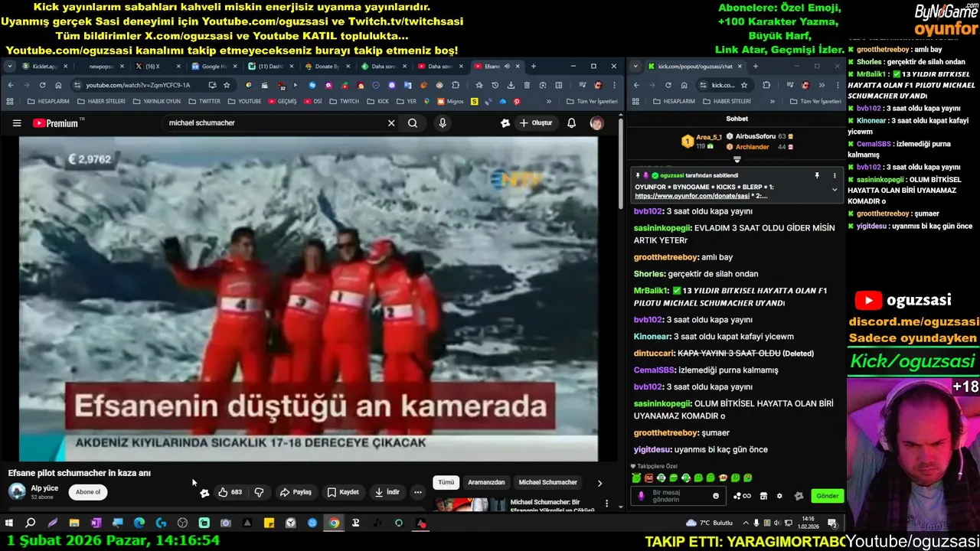Open the home page in YouTube browser
Screen dimensions: 980x551
pyautogui.click(x=58, y=85)
